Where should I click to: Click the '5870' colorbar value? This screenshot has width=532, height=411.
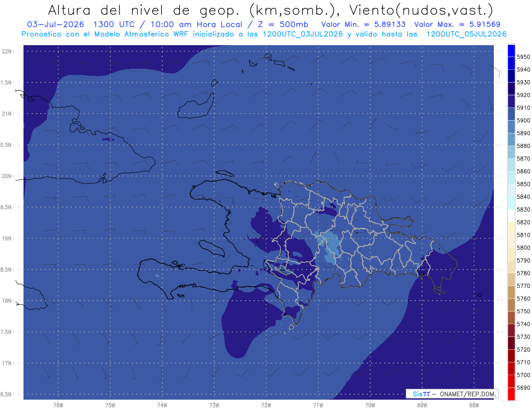click(524, 158)
